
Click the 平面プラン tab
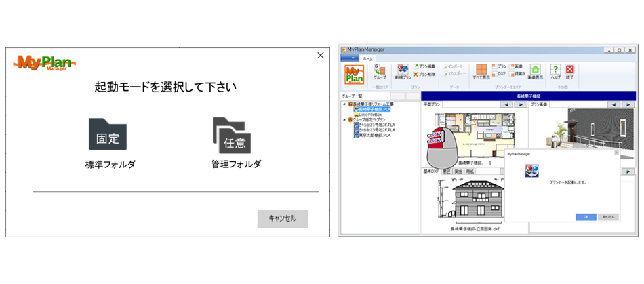(432, 104)
